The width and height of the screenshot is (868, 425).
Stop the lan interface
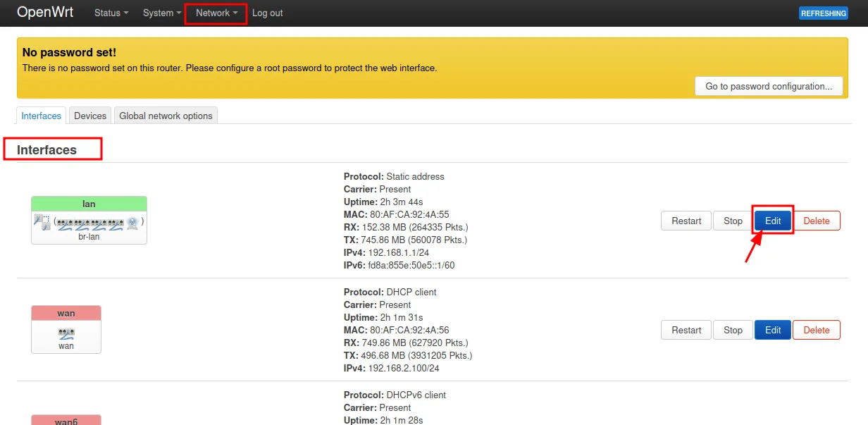click(x=733, y=221)
